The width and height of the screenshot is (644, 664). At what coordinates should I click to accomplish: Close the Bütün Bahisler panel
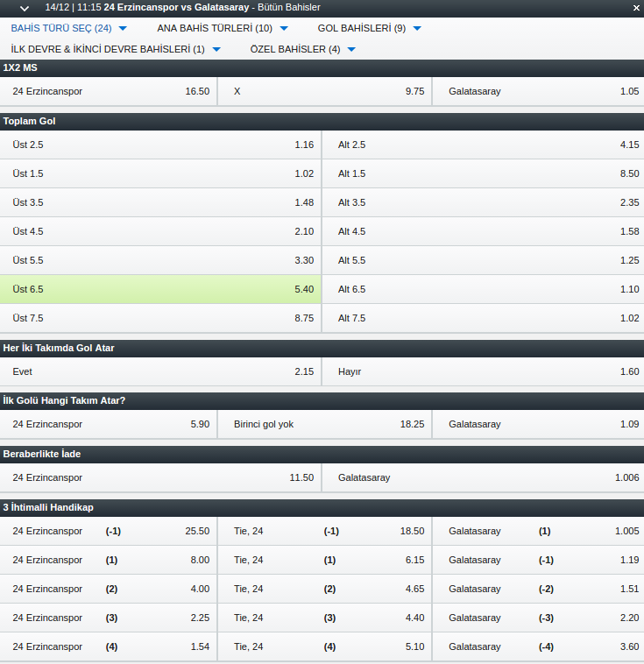(636, 8)
